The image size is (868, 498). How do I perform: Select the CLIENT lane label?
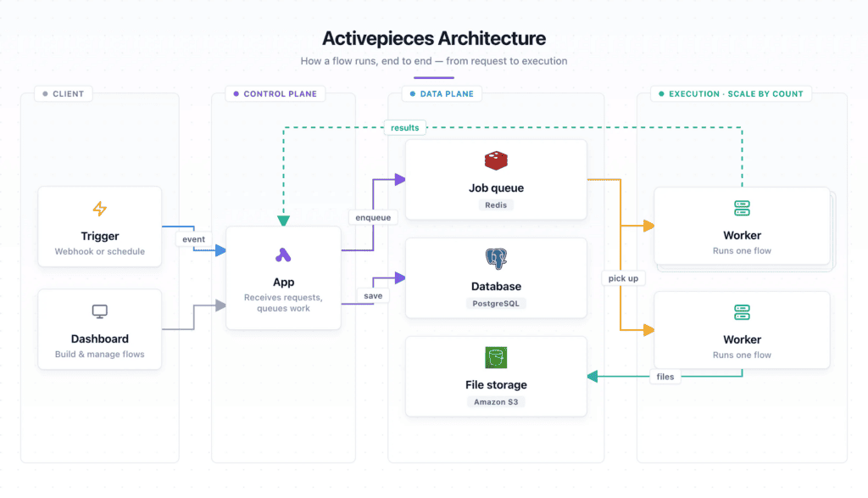63,93
